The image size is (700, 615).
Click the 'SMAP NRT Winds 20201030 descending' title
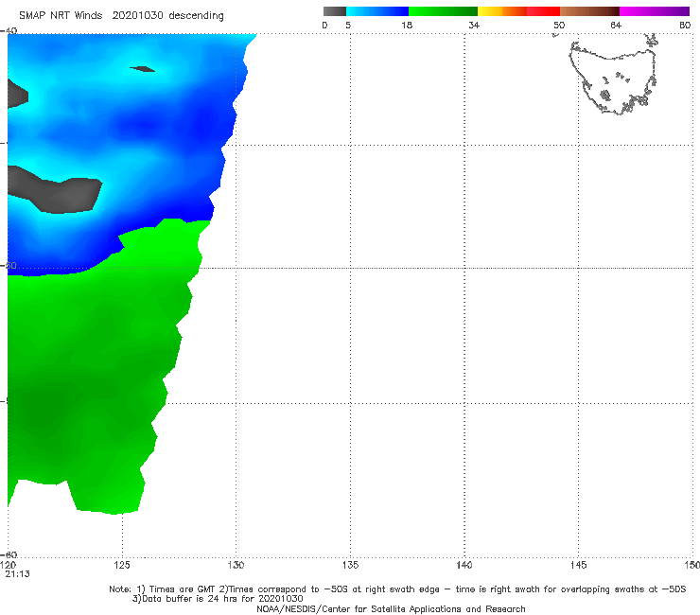[x=121, y=16]
